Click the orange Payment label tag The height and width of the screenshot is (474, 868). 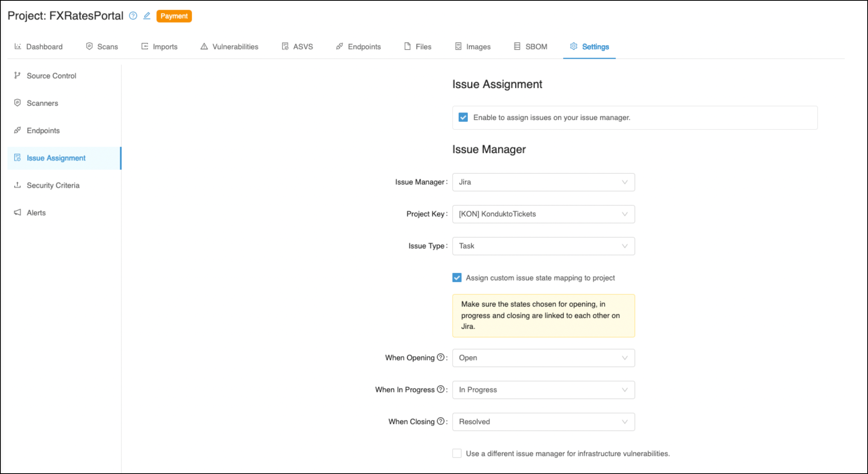[x=174, y=16]
